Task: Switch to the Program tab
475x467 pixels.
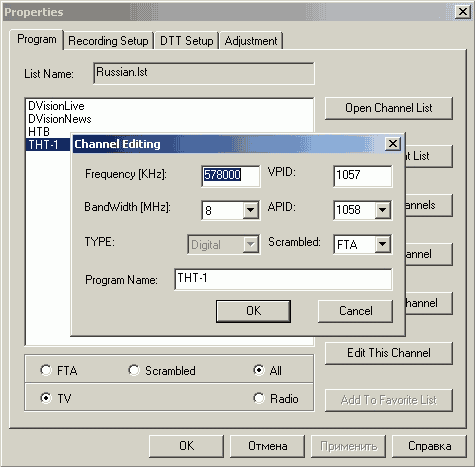Action: [x=37, y=39]
